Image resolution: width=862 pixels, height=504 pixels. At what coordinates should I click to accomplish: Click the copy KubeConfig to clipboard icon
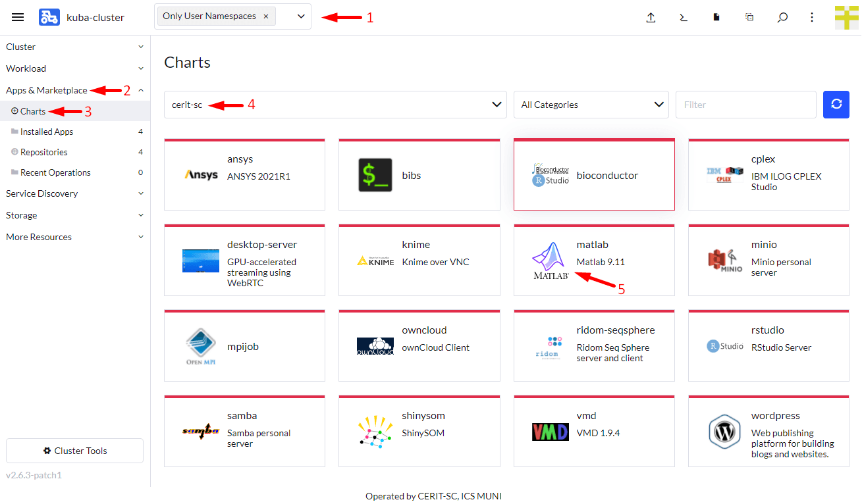tap(749, 18)
